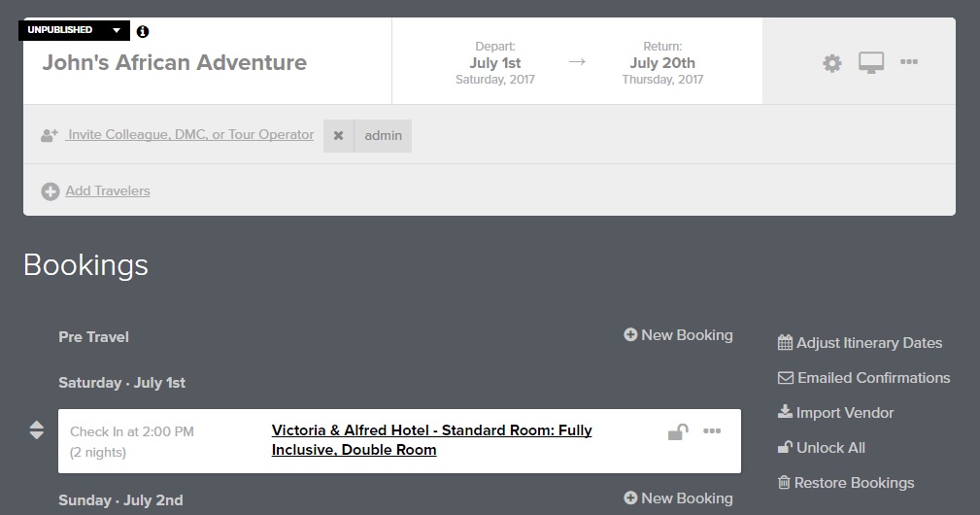Add New Booking for Sunday July 2nd
The image size is (980, 515).
[679, 498]
